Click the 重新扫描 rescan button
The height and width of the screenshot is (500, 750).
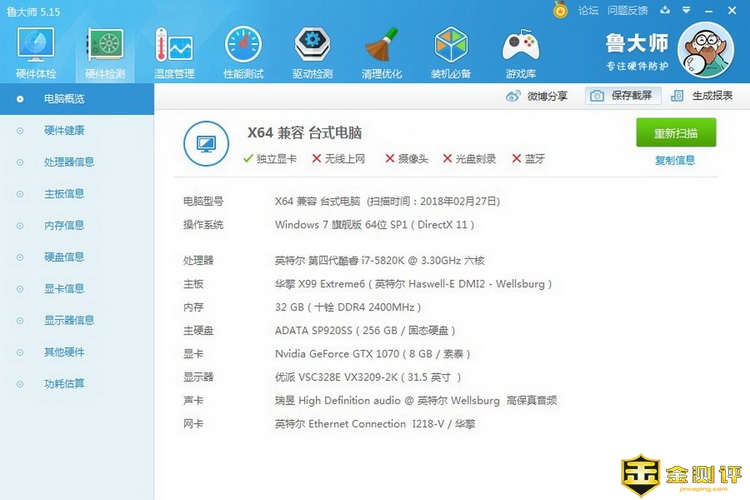pyautogui.click(x=676, y=133)
